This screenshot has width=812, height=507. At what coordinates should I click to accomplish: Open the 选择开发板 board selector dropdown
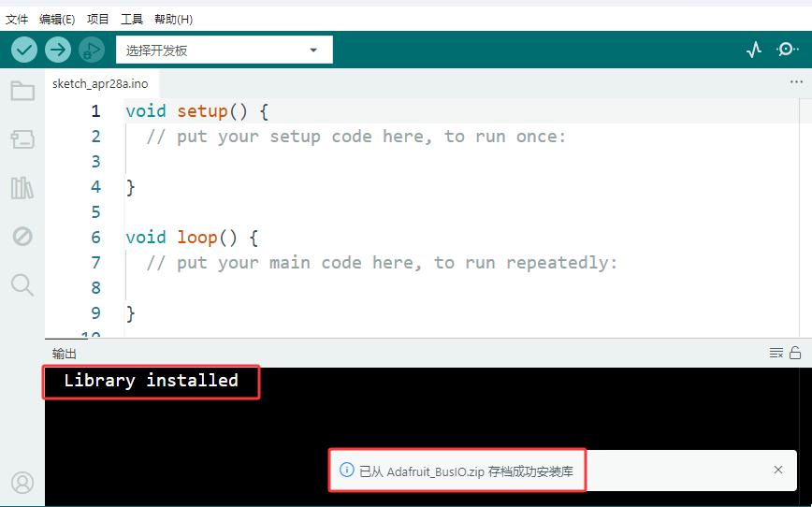(x=225, y=50)
